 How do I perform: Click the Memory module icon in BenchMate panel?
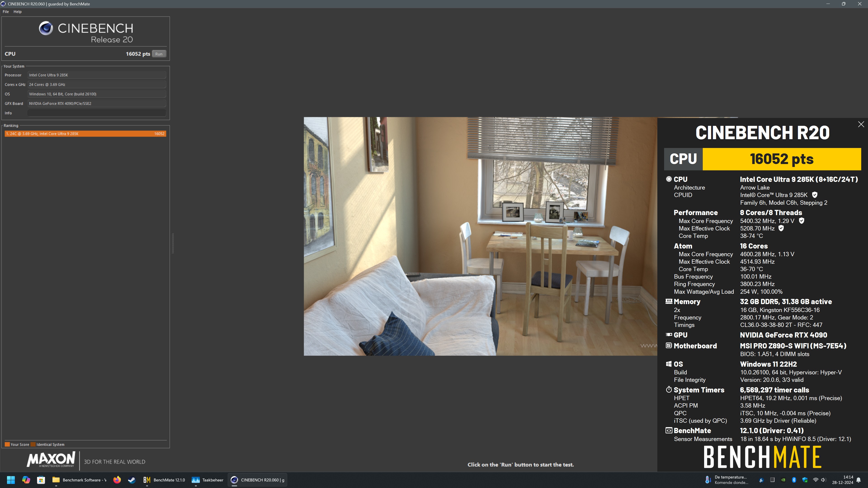point(669,301)
